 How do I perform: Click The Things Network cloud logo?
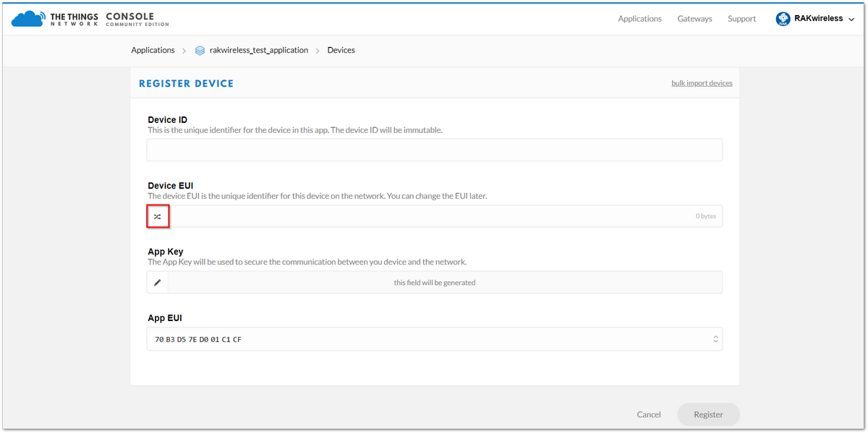tap(28, 19)
